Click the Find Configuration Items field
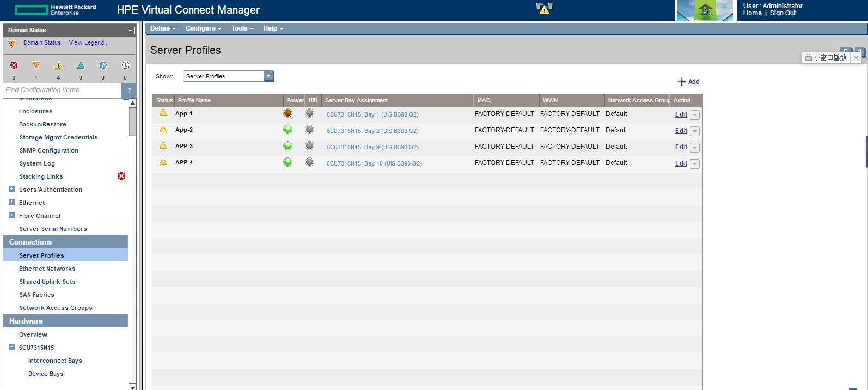Image resolution: width=868 pixels, height=390 pixels. pyautogui.click(x=62, y=90)
